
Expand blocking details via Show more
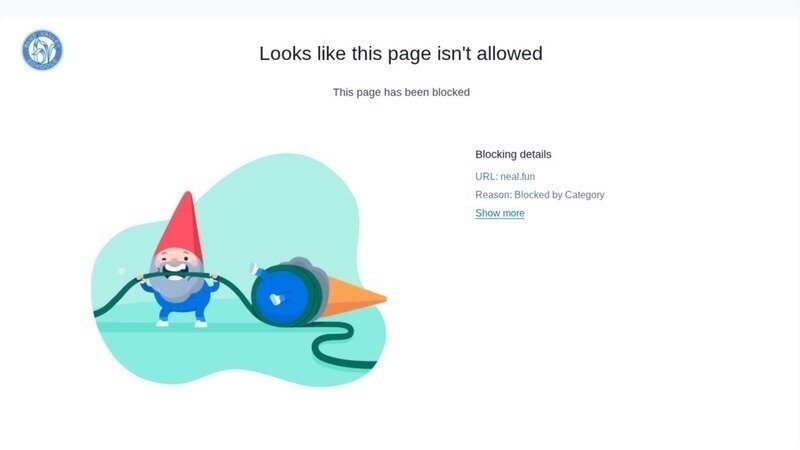[x=499, y=213]
